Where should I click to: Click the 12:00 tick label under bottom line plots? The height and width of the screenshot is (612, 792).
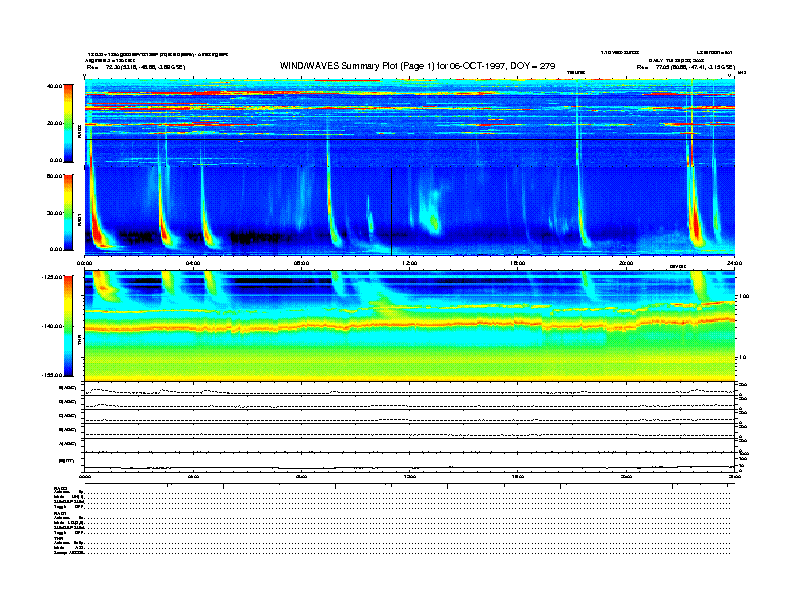410,476
